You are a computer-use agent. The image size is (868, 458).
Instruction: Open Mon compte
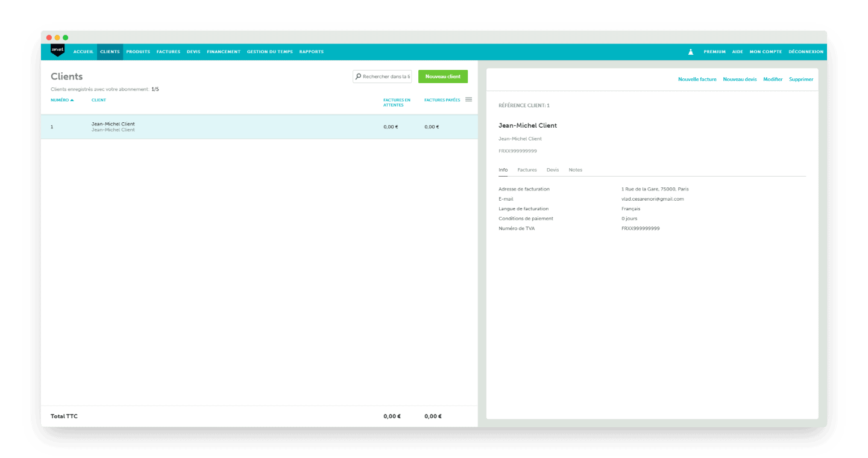[x=766, y=52]
